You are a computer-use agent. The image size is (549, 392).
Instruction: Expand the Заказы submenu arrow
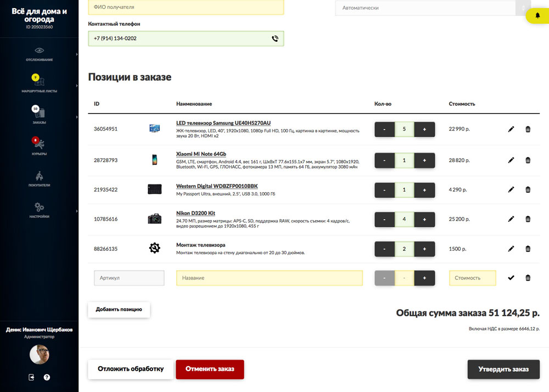click(77, 117)
